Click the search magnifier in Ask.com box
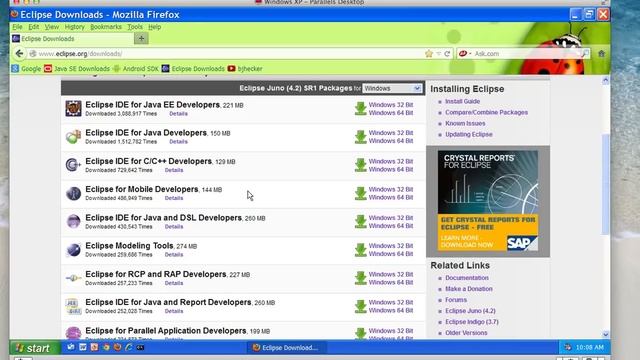 point(585,53)
